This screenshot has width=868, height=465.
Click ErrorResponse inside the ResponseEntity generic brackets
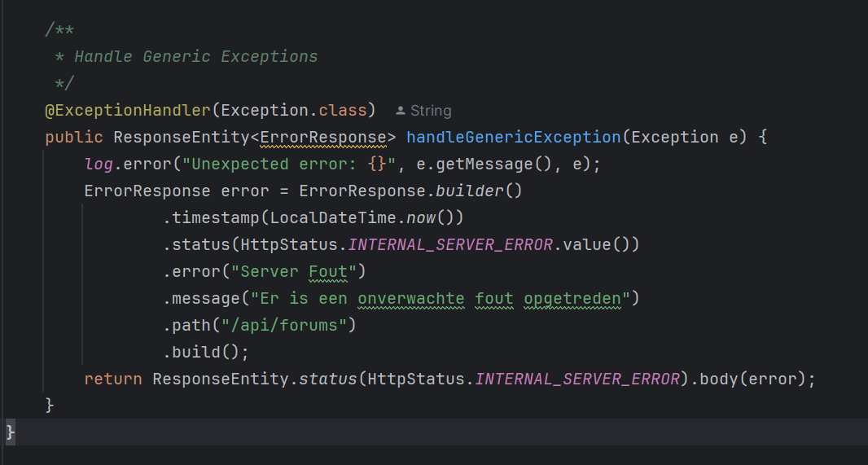(323, 137)
